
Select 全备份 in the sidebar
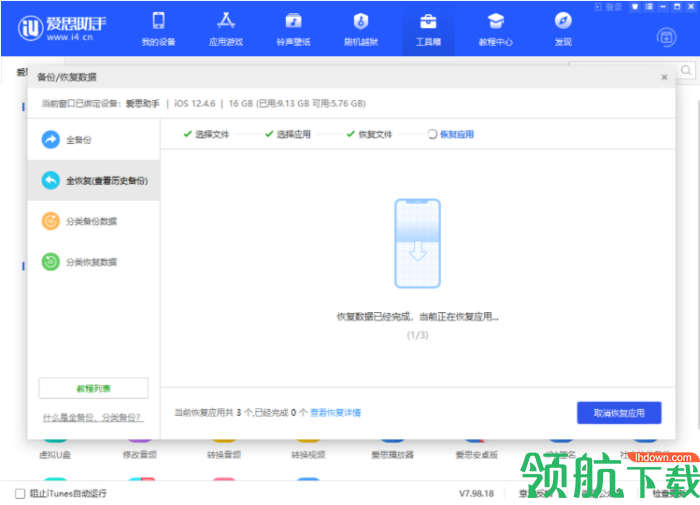pos(94,140)
